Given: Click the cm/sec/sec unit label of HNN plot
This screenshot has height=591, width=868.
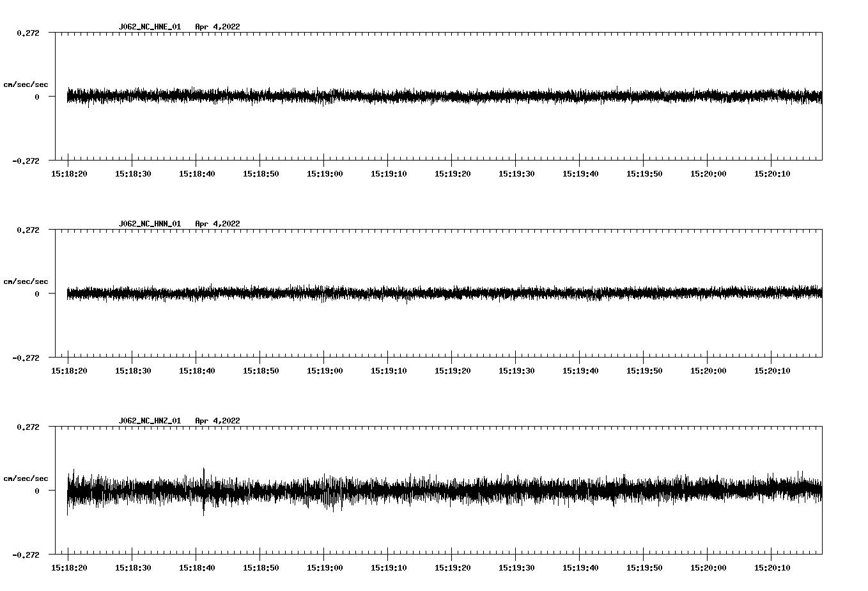Looking at the screenshot, I should click(26, 281).
